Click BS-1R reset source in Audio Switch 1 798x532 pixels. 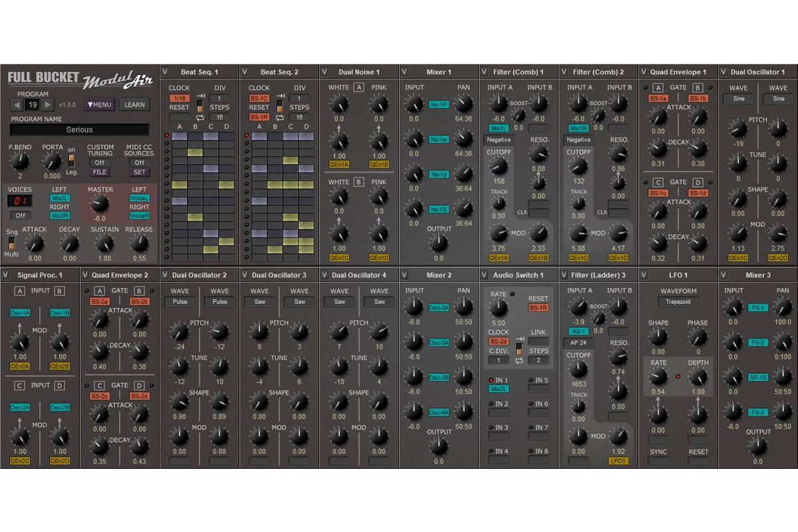[x=539, y=308]
